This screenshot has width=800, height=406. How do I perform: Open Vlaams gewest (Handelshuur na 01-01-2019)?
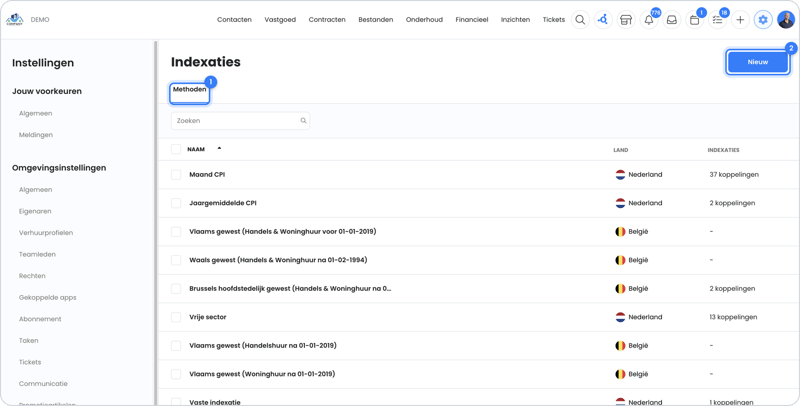(x=263, y=346)
